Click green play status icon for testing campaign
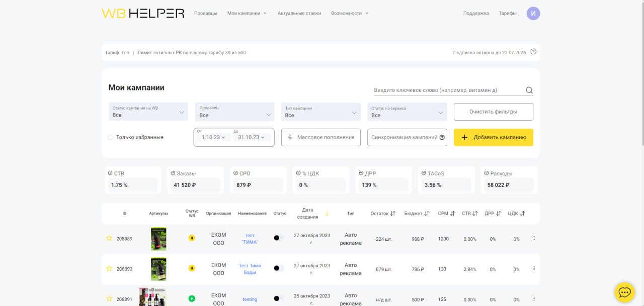Viewport: 644px width, 306px height. (x=192, y=298)
